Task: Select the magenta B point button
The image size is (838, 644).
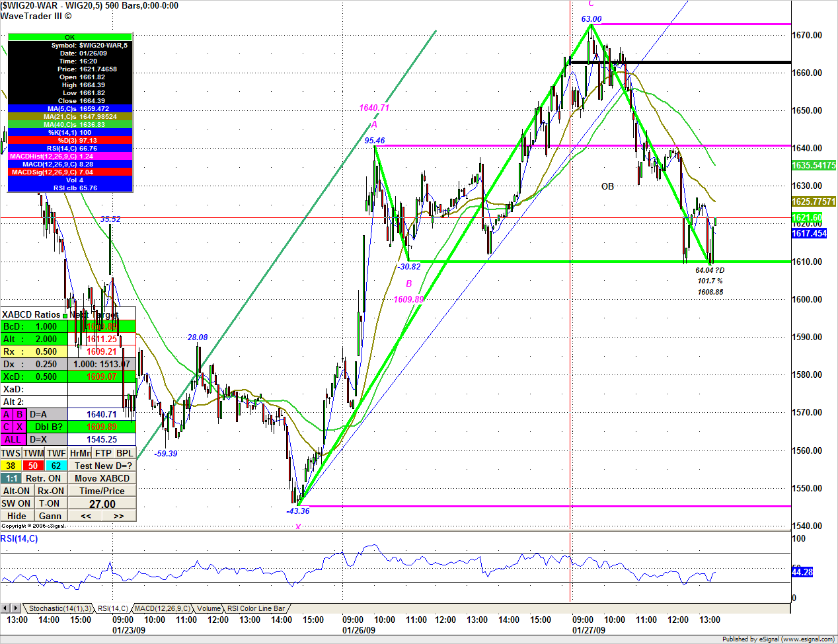Action: pos(20,414)
